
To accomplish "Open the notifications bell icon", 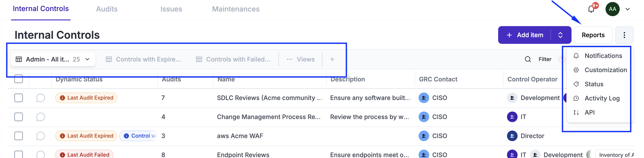I will coord(591,9).
